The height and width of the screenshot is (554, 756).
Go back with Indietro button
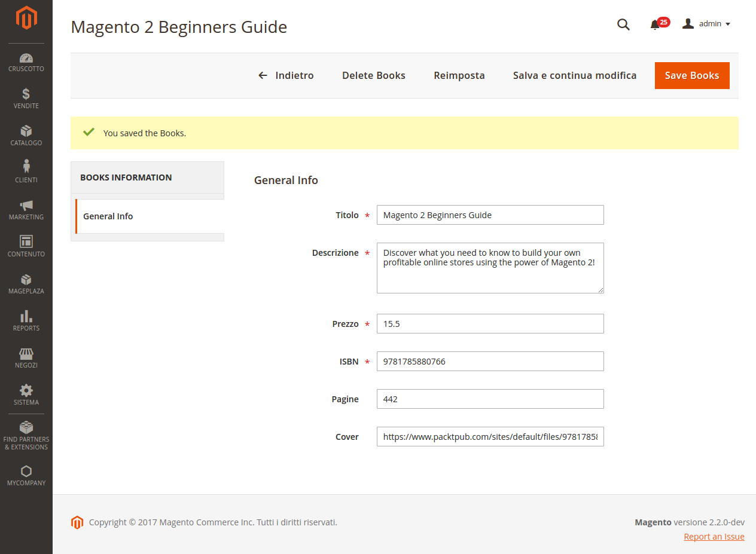click(286, 75)
